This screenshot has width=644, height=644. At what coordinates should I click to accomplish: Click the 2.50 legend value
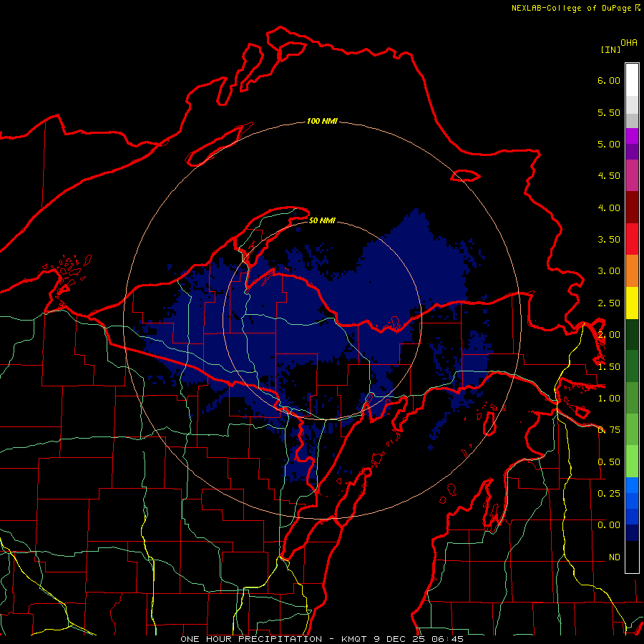point(609,303)
